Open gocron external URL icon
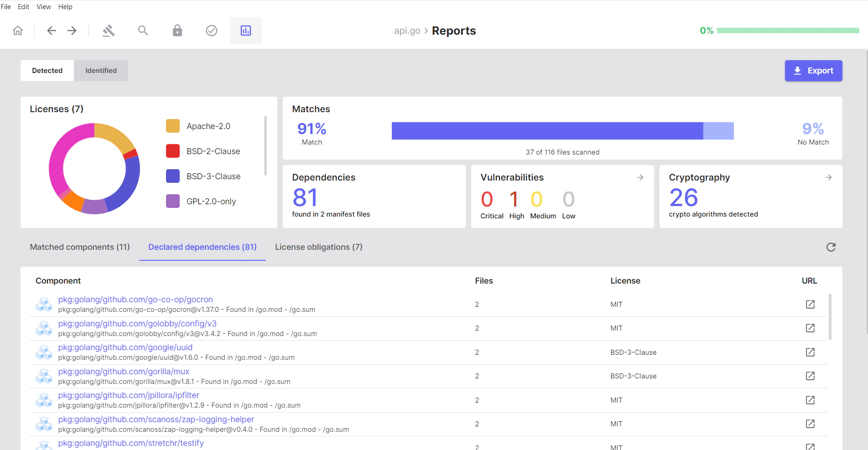 coord(810,305)
